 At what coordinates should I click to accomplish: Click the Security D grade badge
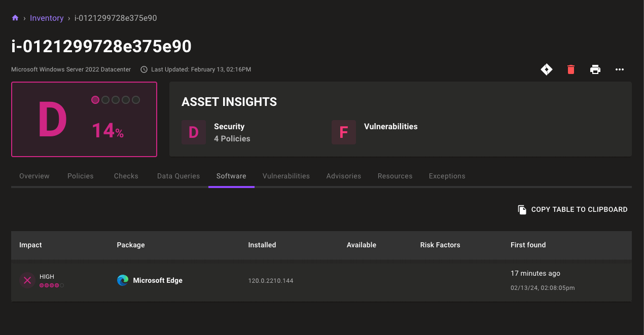tap(194, 132)
